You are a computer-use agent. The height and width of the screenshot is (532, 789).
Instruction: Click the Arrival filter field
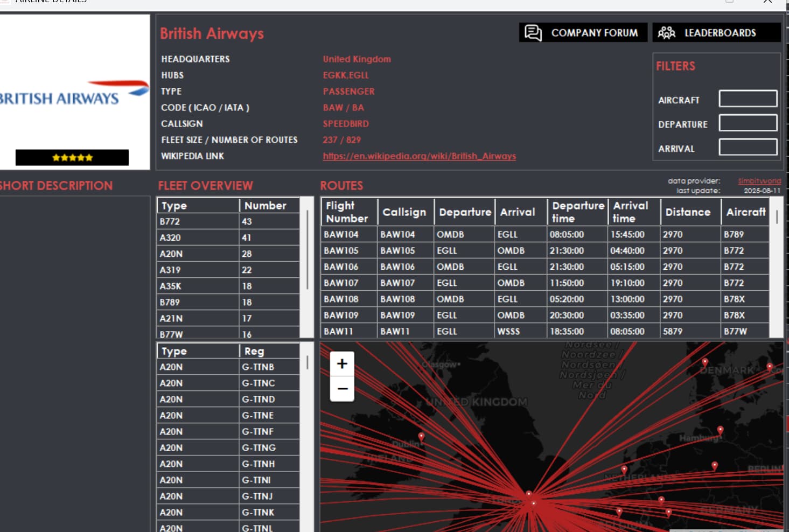pyautogui.click(x=748, y=147)
